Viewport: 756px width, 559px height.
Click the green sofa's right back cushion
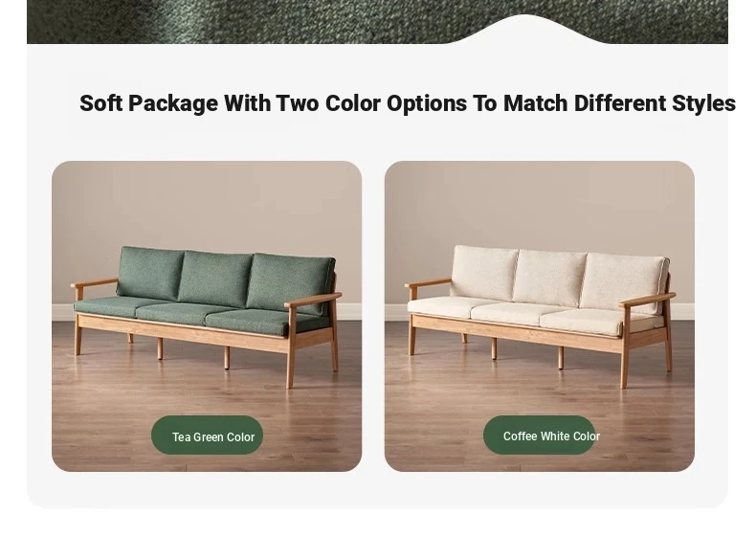point(290,283)
